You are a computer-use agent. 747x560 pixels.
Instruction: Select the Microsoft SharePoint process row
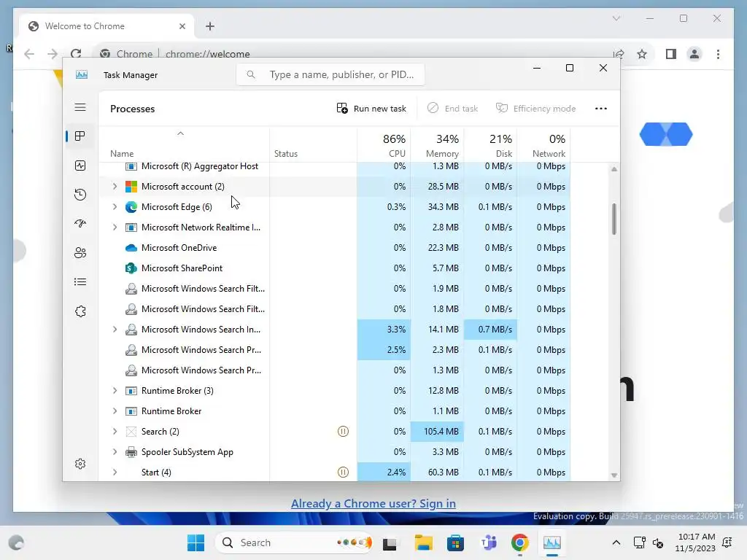[x=334, y=268]
